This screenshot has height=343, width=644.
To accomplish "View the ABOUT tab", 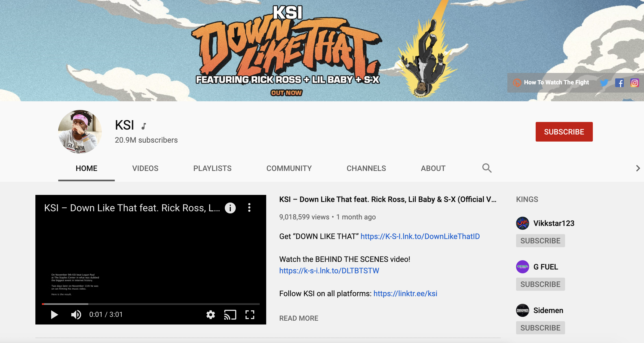I will click(433, 168).
